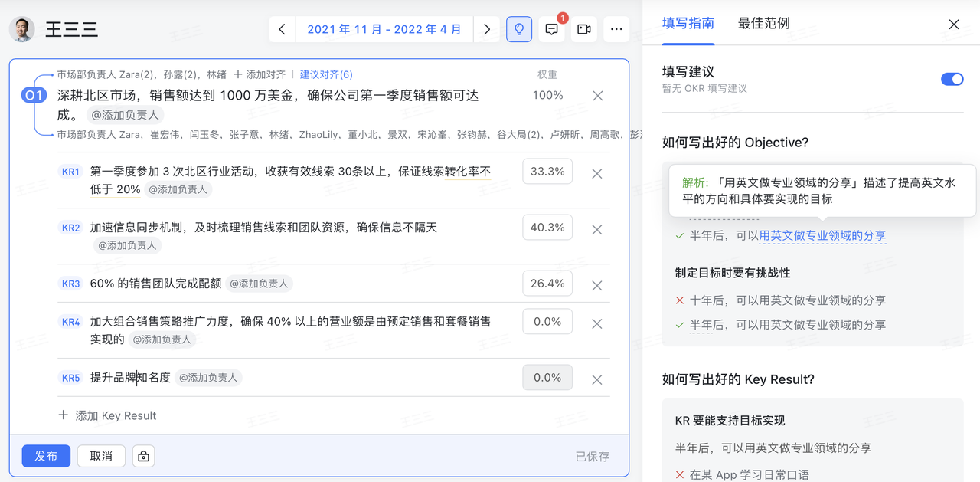Go to next period with right chevron
The width and height of the screenshot is (980, 482).
pyautogui.click(x=487, y=28)
